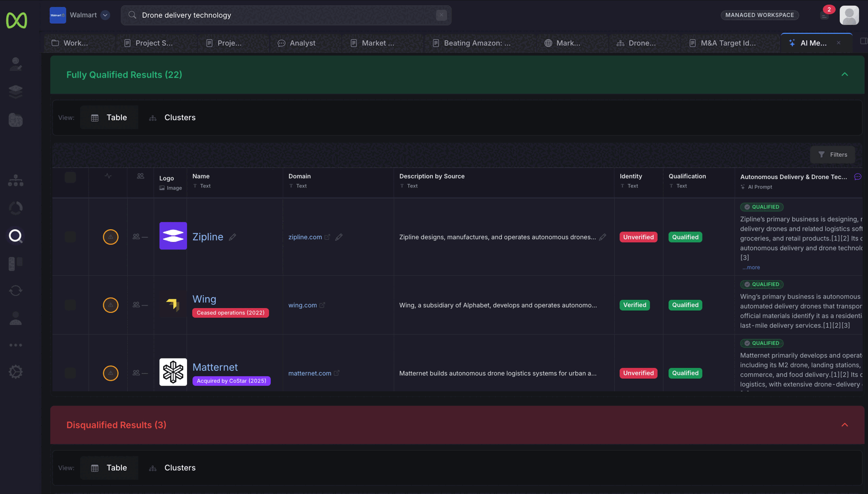868x494 pixels.
Task: Select Clusters view in Disqualified Results
Action: pyautogui.click(x=172, y=468)
